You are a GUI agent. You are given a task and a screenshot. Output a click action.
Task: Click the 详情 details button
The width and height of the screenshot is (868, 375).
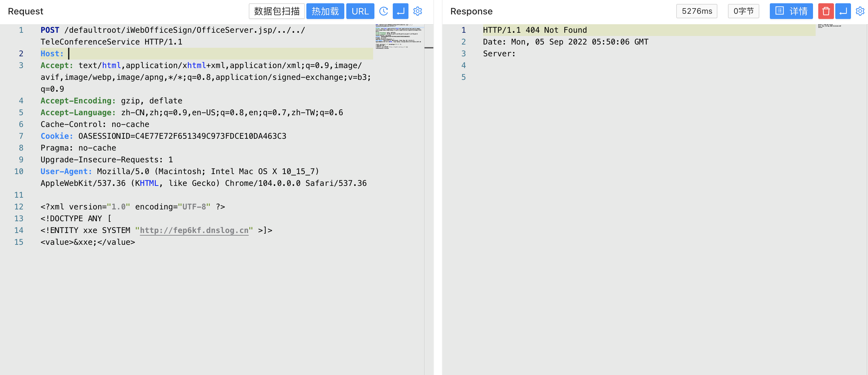[x=791, y=11]
